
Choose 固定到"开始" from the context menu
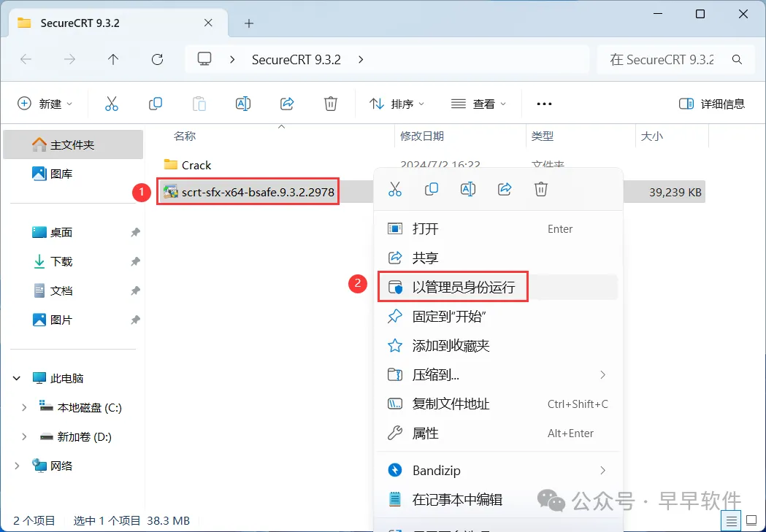pyautogui.click(x=498, y=316)
